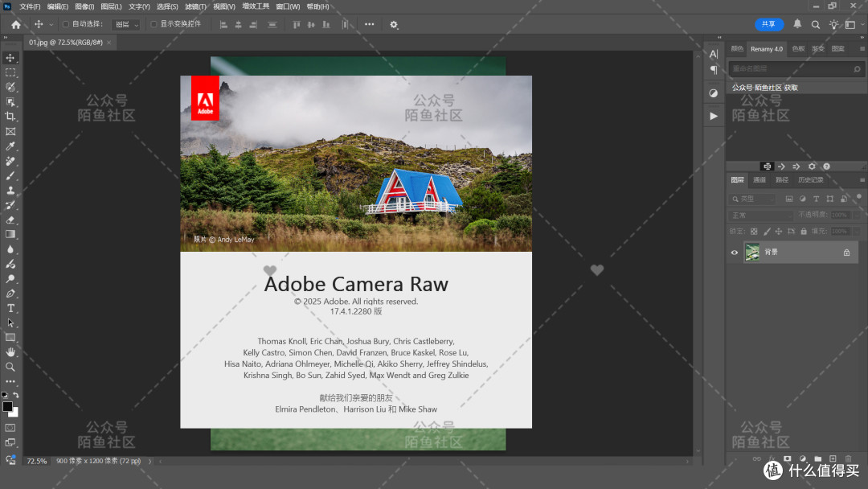Image resolution: width=868 pixels, height=489 pixels.
Task: Open the 填充 fill dropdown arrow
Action: click(x=857, y=231)
